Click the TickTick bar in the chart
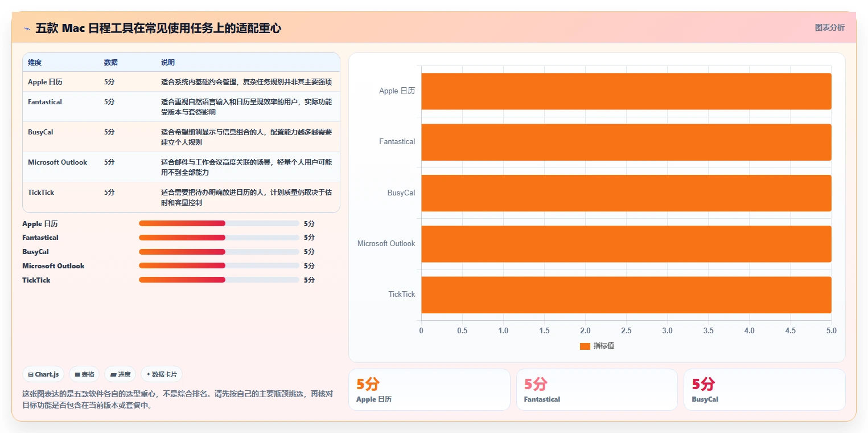 (626, 295)
